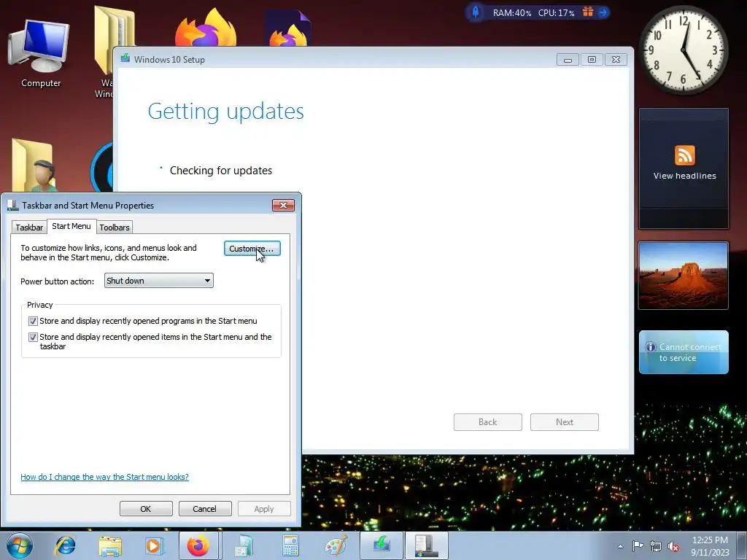Click the orange RSS feed icon
The width and height of the screenshot is (747, 560).
pyautogui.click(x=684, y=155)
